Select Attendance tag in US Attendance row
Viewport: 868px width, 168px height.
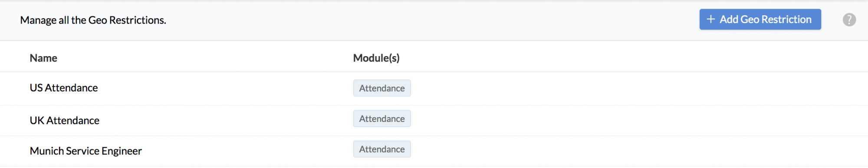[382, 88]
